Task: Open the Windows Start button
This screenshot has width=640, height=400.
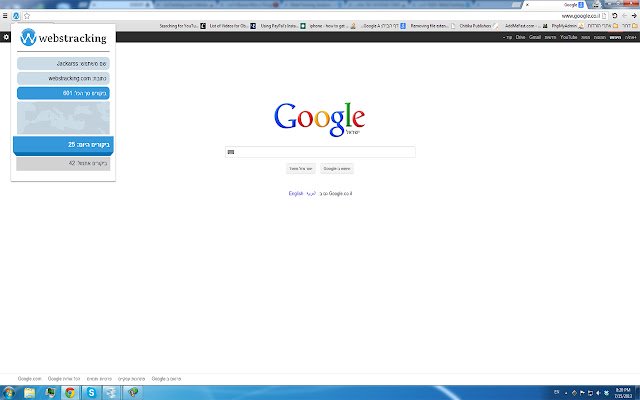Action: pos(8,393)
